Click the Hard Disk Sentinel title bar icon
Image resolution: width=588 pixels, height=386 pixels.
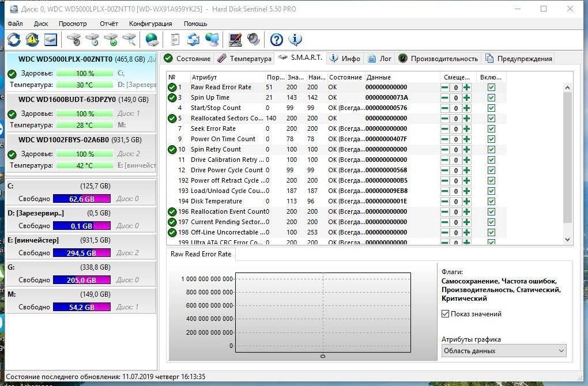(x=14, y=9)
